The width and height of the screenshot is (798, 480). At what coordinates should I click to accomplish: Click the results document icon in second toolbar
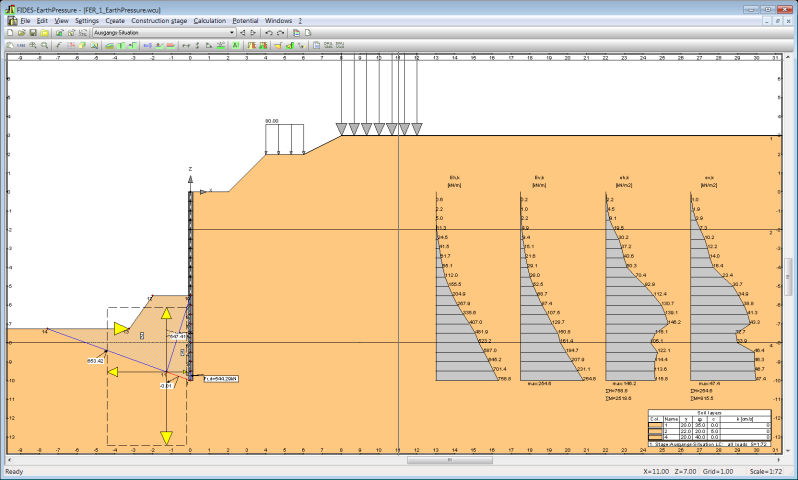(x=317, y=45)
